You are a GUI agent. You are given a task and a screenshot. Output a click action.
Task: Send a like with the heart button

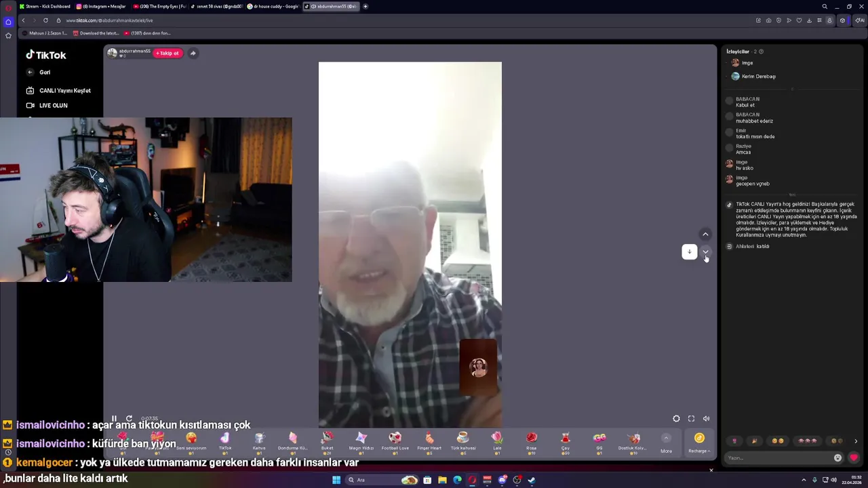coord(853,457)
